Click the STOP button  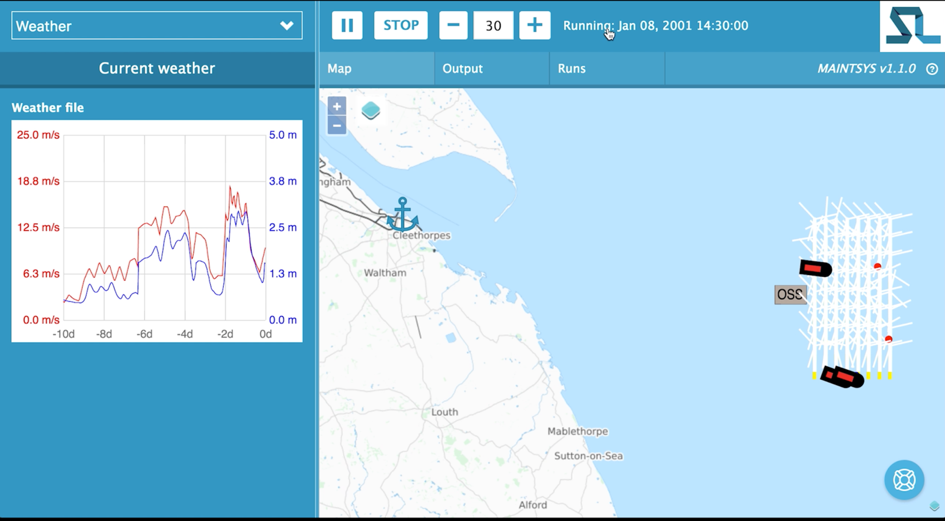point(401,26)
